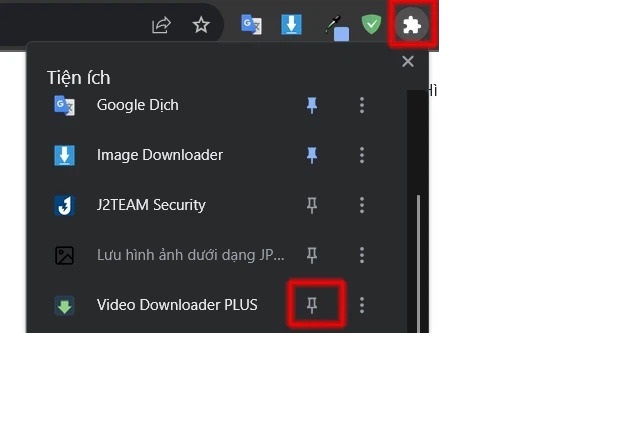Click the Extensions puzzle piece button
The width and height of the screenshot is (640, 437).
click(411, 25)
